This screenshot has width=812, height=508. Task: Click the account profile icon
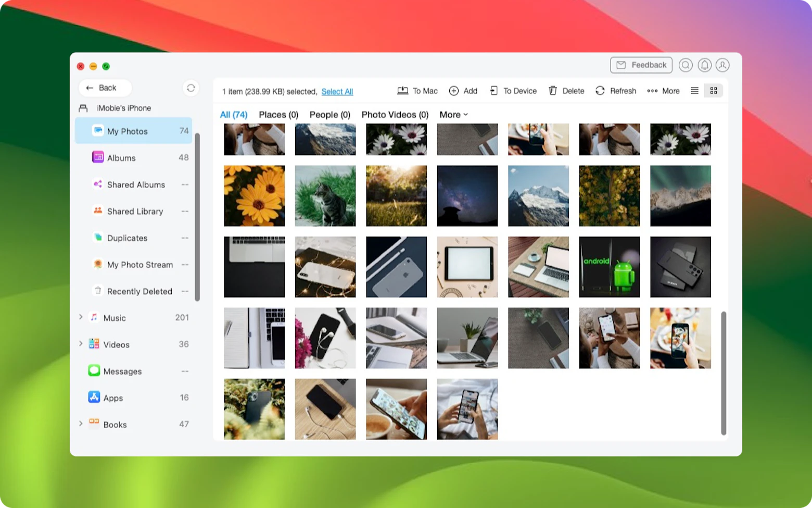pos(722,65)
